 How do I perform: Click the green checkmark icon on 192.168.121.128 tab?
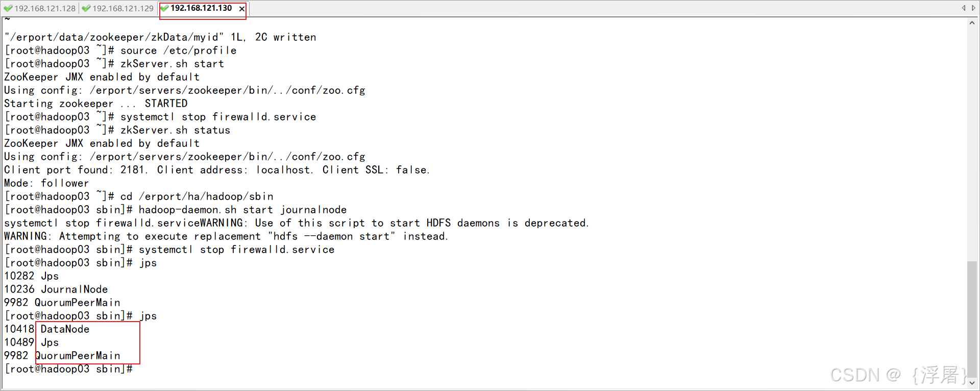pos(8,8)
